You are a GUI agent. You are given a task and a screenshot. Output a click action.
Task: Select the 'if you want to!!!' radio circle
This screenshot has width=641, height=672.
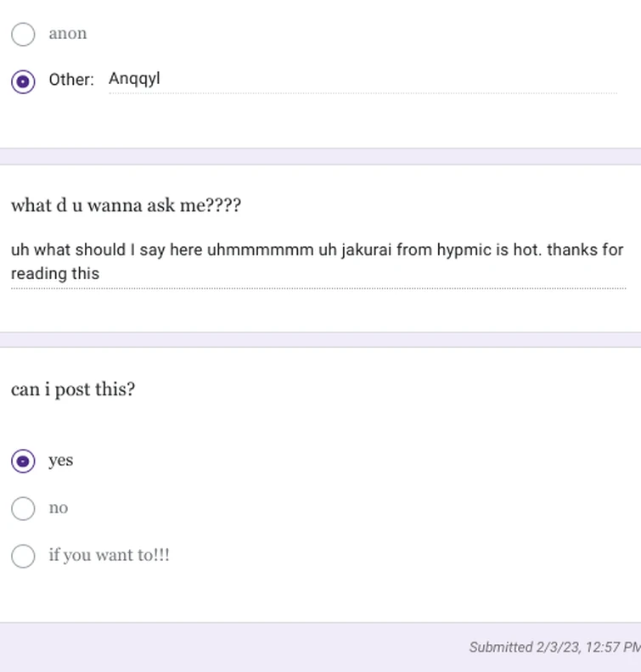click(23, 557)
